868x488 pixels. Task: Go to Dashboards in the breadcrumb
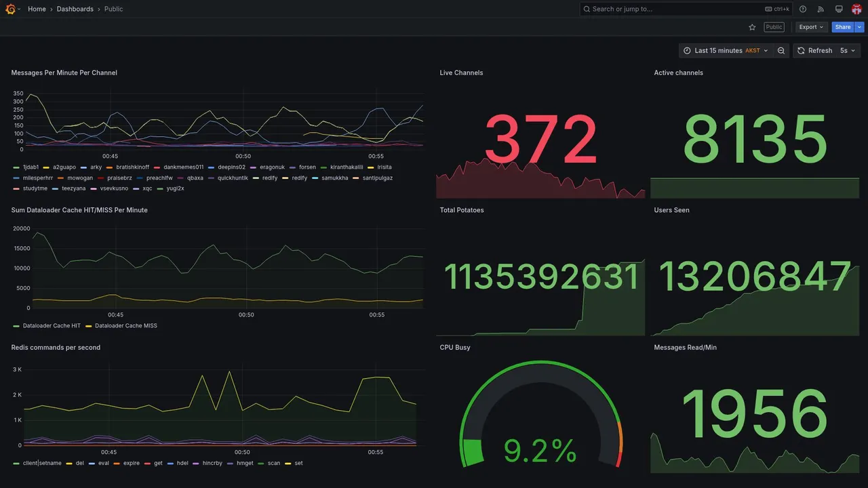tap(75, 9)
